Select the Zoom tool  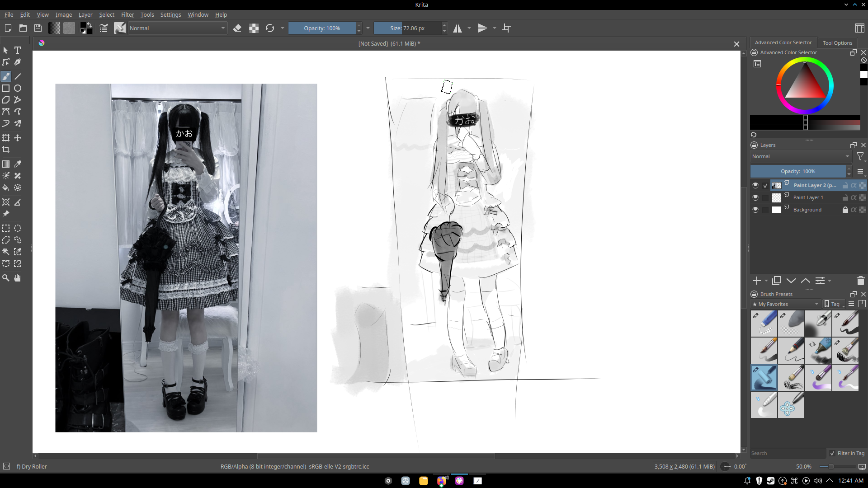click(6, 278)
